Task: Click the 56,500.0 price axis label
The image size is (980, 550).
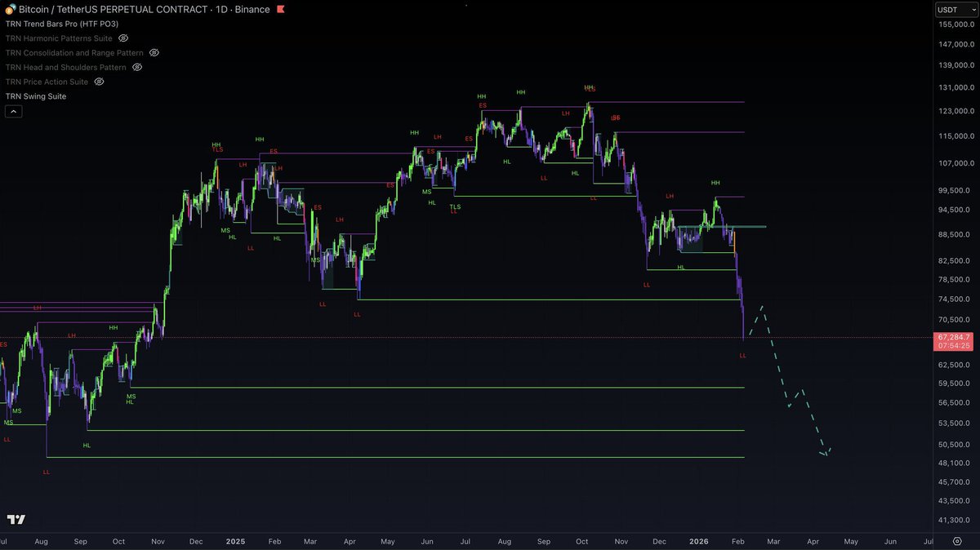Action: [954, 401]
